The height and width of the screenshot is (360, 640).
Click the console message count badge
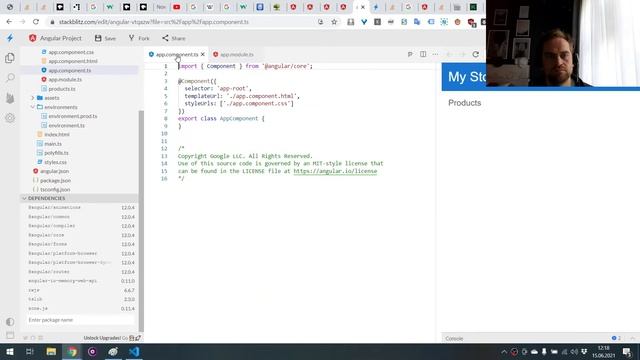coord(616,338)
